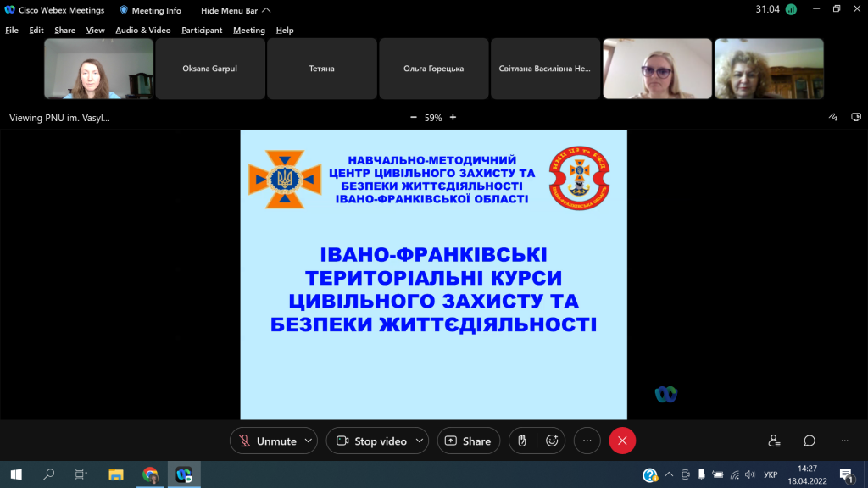Open the Participants panel icon
Image resolution: width=868 pixels, height=488 pixels.
coord(774,441)
